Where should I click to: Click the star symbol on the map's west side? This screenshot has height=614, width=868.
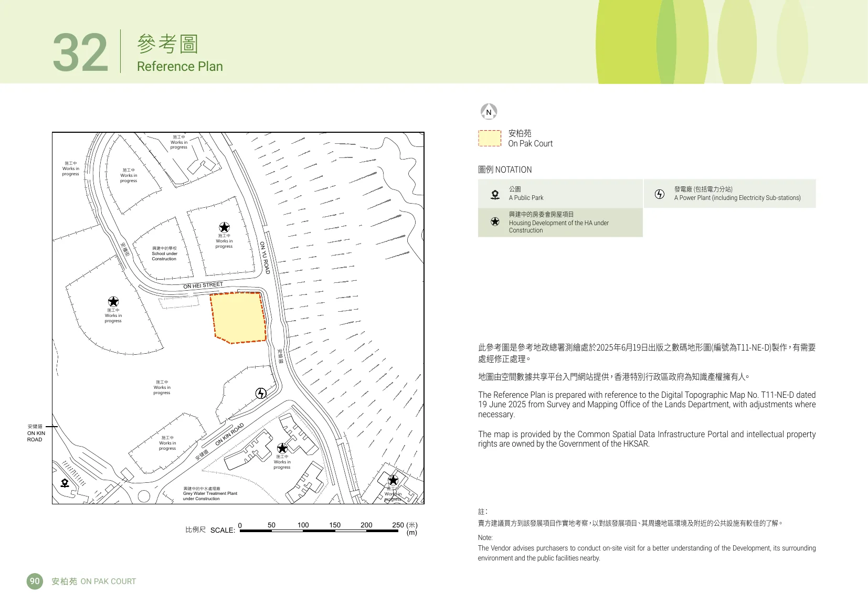[113, 302]
